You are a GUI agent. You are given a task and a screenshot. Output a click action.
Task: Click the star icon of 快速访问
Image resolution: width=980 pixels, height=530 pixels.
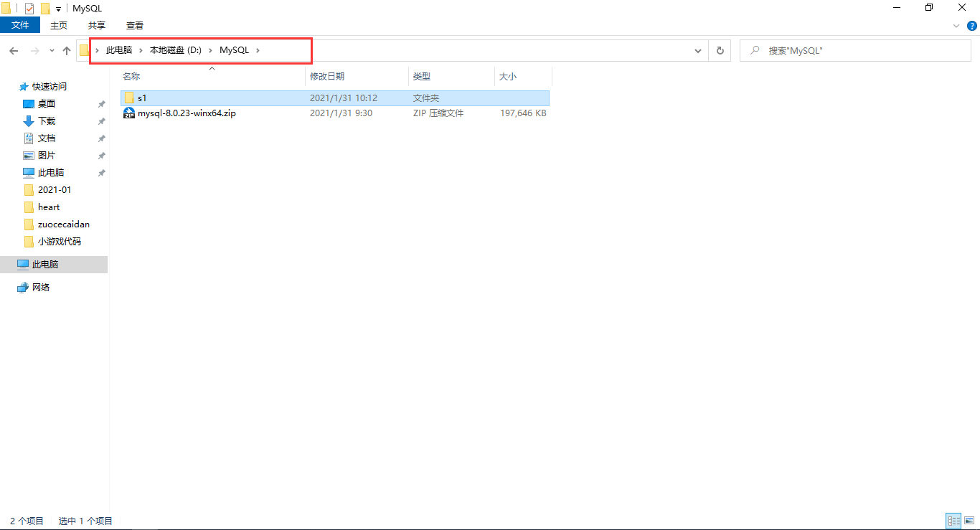click(x=24, y=86)
